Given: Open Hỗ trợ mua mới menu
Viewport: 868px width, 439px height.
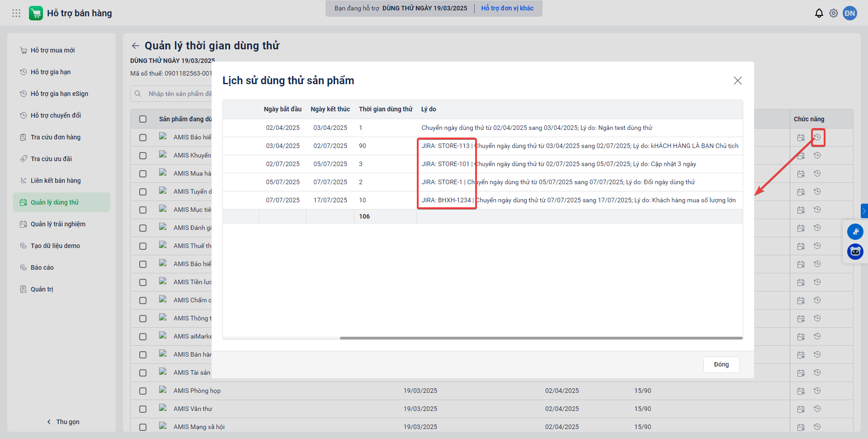Looking at the screenshot, I should click(61, 50).
